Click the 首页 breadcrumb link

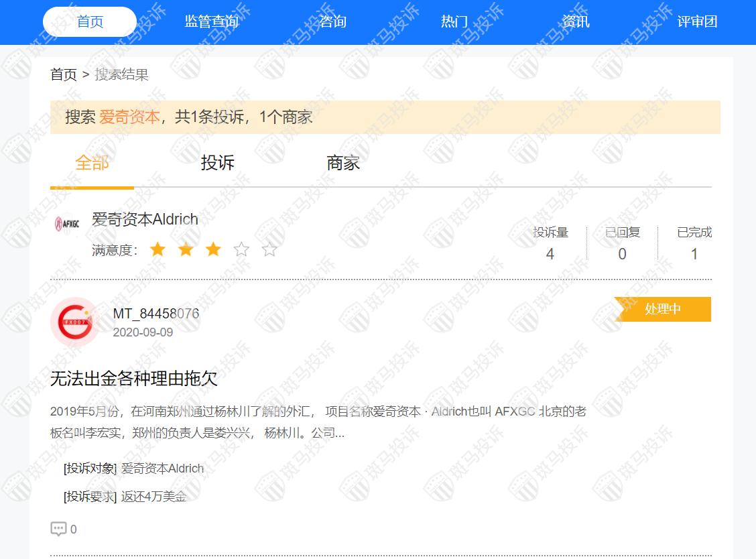tap(64, 74)
